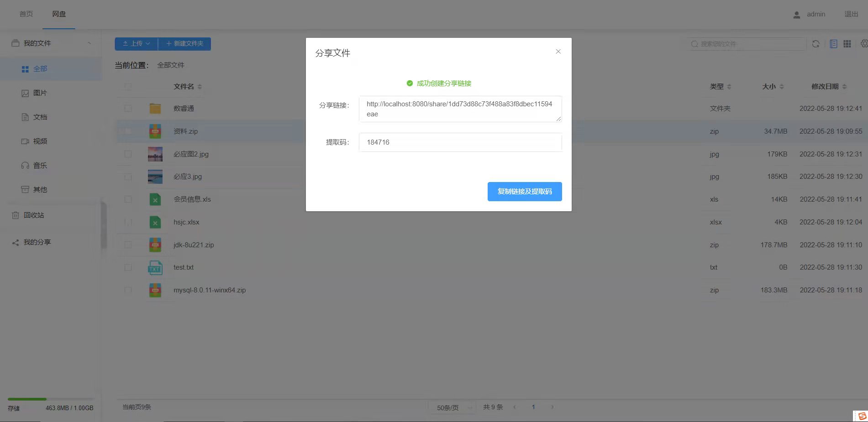The image size is (868, 422).
Task: Collapse the 我的文件 menu chevron
Action: [89, 43]
